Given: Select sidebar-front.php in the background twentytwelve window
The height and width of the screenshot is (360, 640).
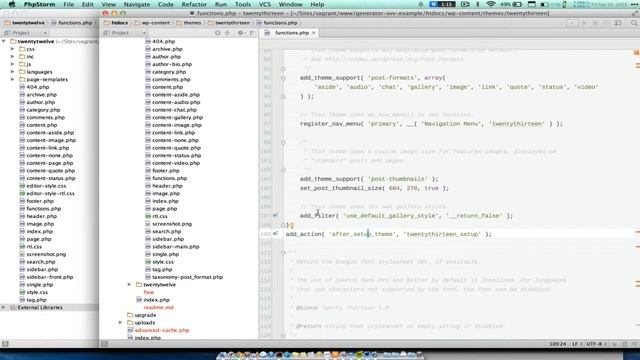Looking at the screenshot, I should 50,277.
